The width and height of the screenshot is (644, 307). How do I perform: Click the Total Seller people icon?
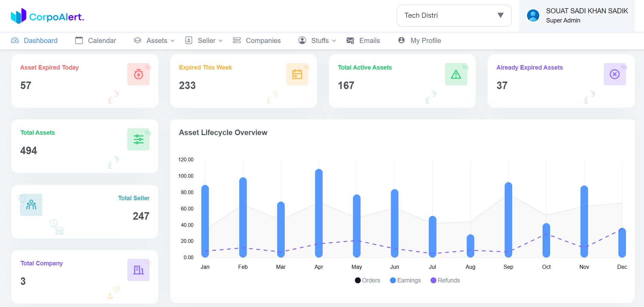point(31,205)
